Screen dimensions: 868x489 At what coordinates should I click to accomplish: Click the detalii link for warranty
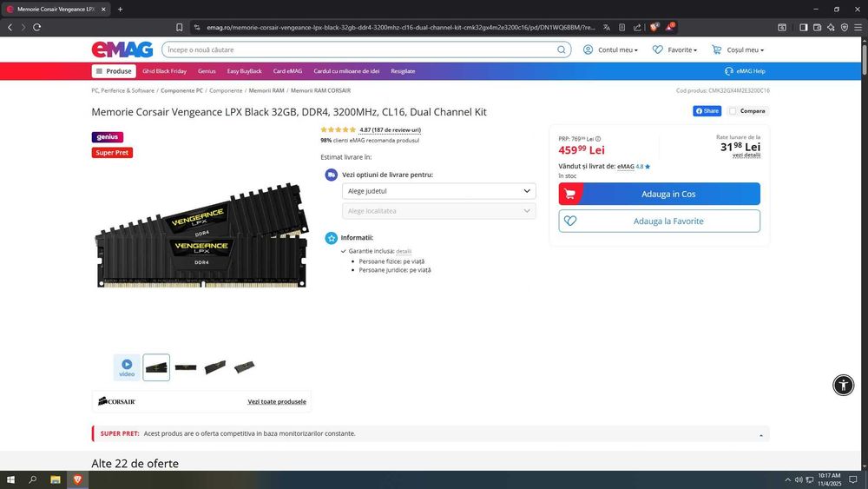(404, 251)
